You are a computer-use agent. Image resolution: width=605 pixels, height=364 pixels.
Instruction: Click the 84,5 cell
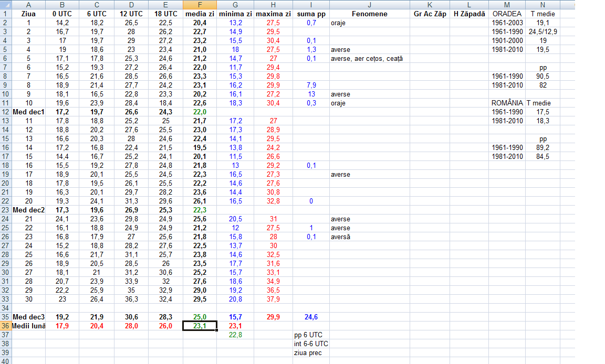tap(543, 156)
